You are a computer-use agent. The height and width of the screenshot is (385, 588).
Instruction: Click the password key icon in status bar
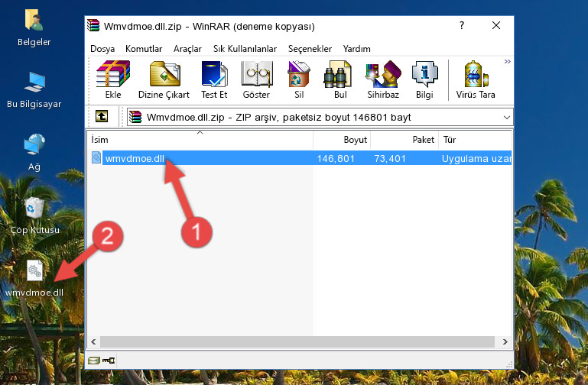tap(109, 361)
